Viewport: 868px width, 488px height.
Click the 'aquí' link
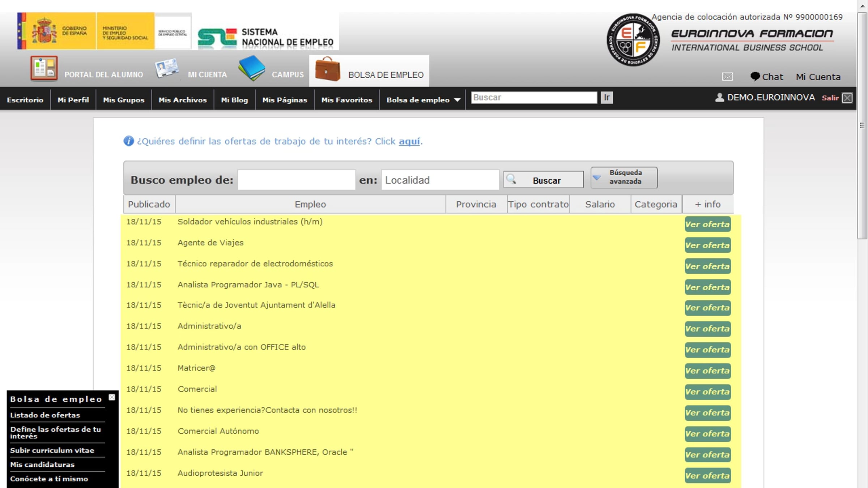[x=409, y=141]
